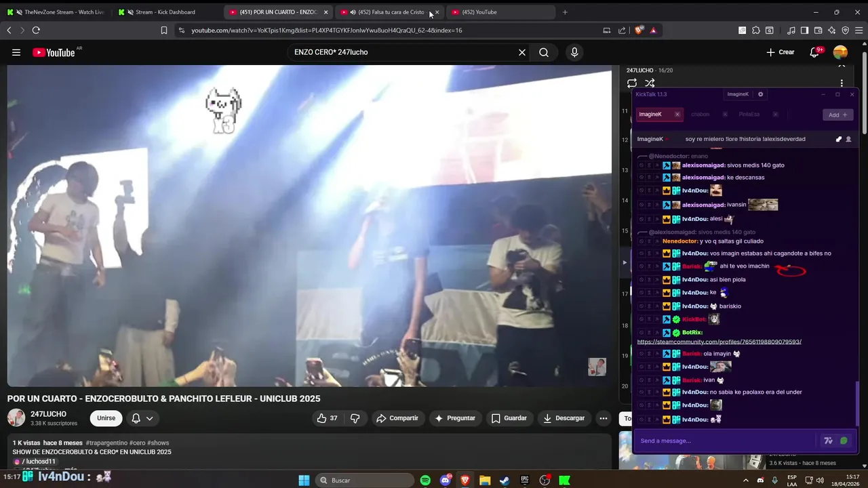Start voice search with microphone
This screenshot has width=868, height=488.
(574, 52)
